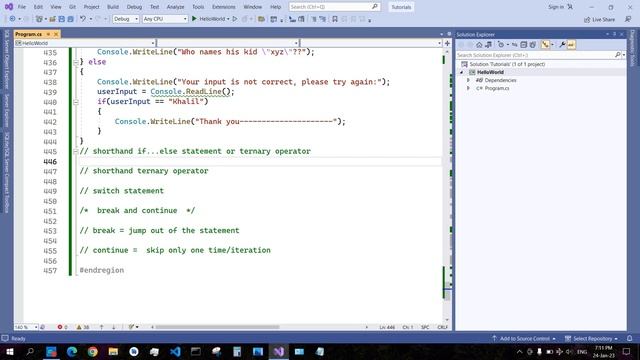Image resolution: width=640 pixels, height=360 pixels.
Task: Open the Analyze menu
Action: tap(175, 7)
